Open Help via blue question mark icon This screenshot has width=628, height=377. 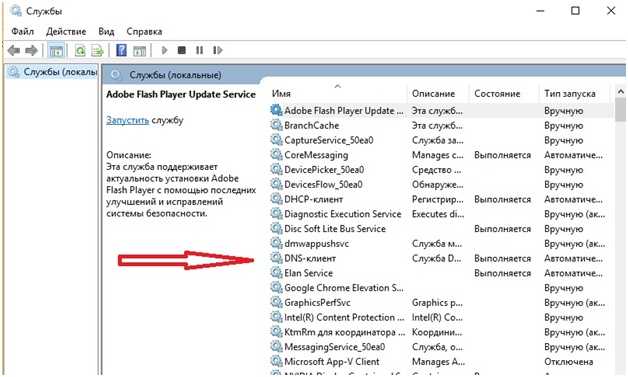121,50
